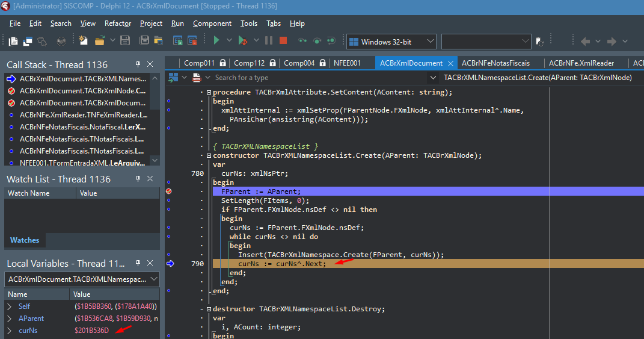Image resolution: width=644 pixels, height=339 pixels.
Task: Click the sections icon left of type search
Action: point(174,77)
